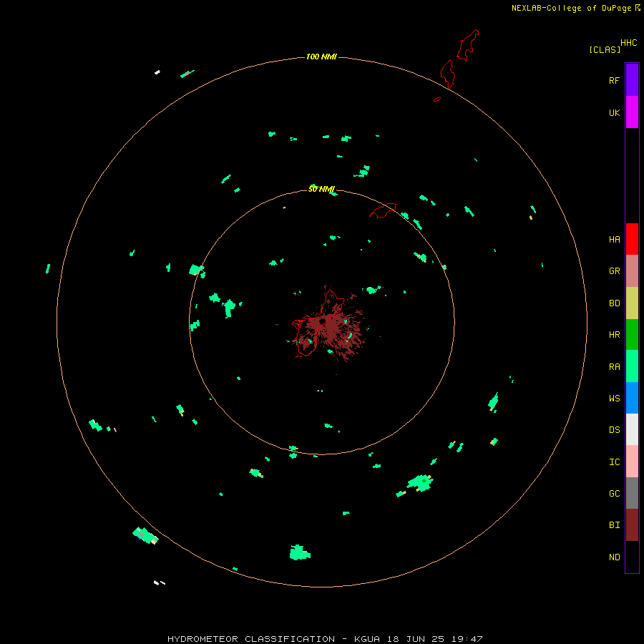Select the GR pink-brown legend swatch
The width and height of the screenshot is (644, 644).
632,271
